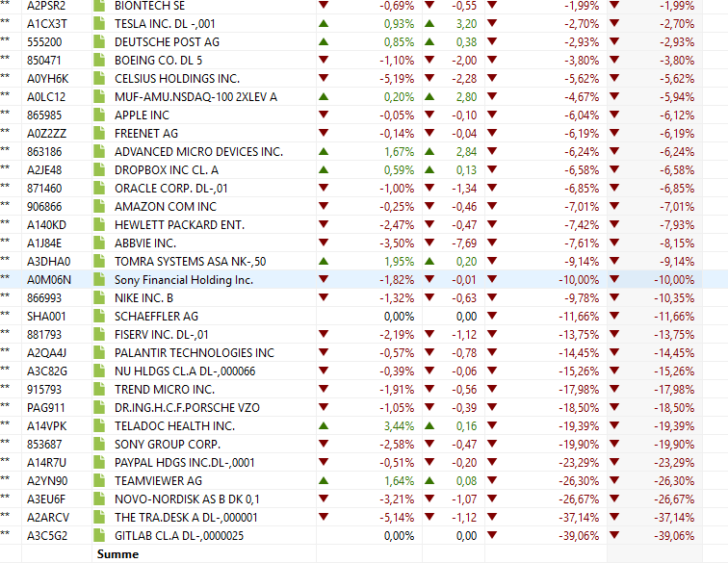Click the document icon of TREND MICRO INC.

pyautogui.click(x=99, y=390)
